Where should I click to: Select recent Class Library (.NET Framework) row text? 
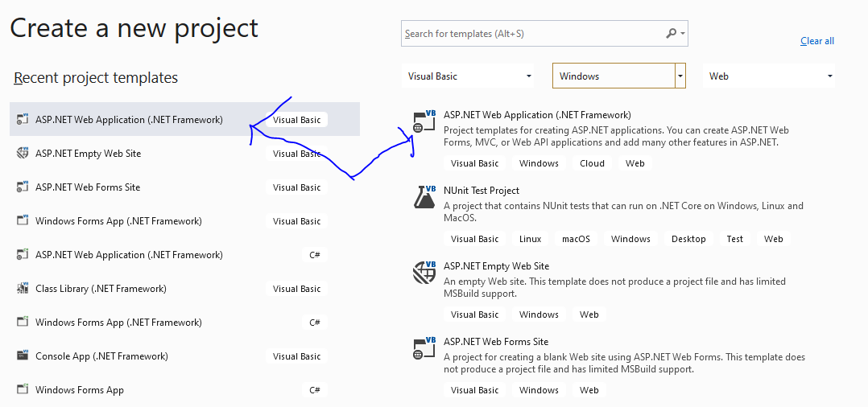point(101,288)
